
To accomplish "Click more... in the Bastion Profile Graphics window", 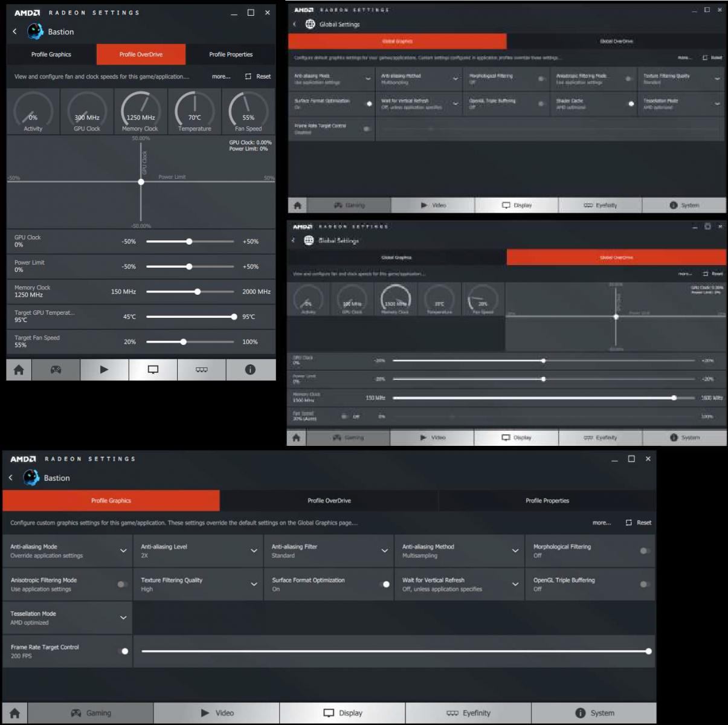I will coord(602,523).
